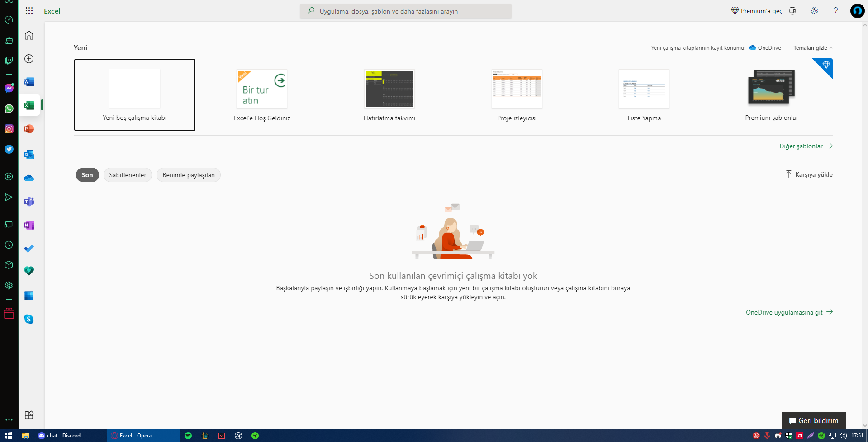Image resolution: width=868 pixels, height=442 pixels.
Task: Switch to chat - Discord taskbar window
Action: [x=71, y=436]
